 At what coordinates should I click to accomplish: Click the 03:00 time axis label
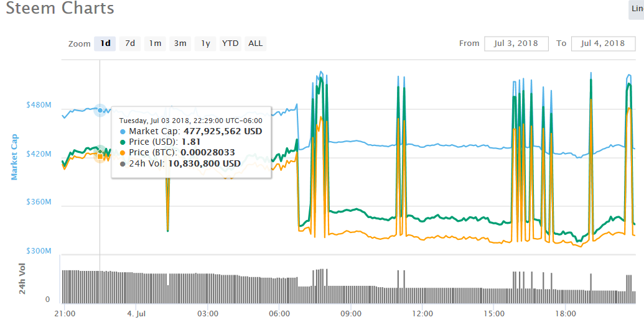pos(208,314)
